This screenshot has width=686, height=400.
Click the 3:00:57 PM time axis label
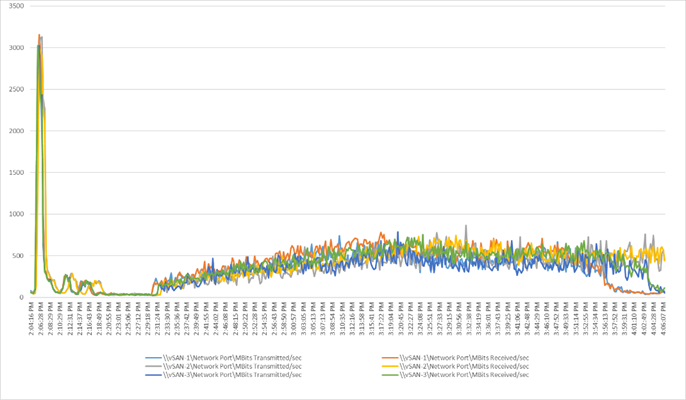[293, 318]
